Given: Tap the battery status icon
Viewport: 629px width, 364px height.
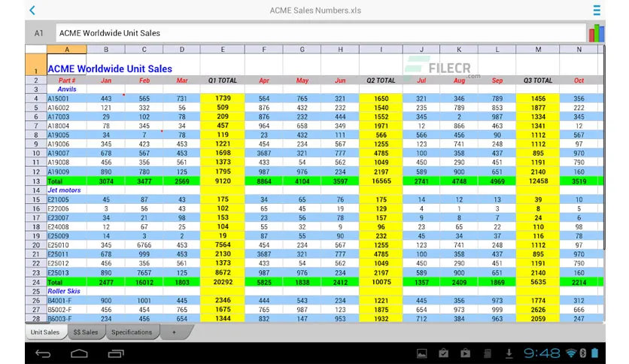Looking at the screenshot, I should pos(595,353).
